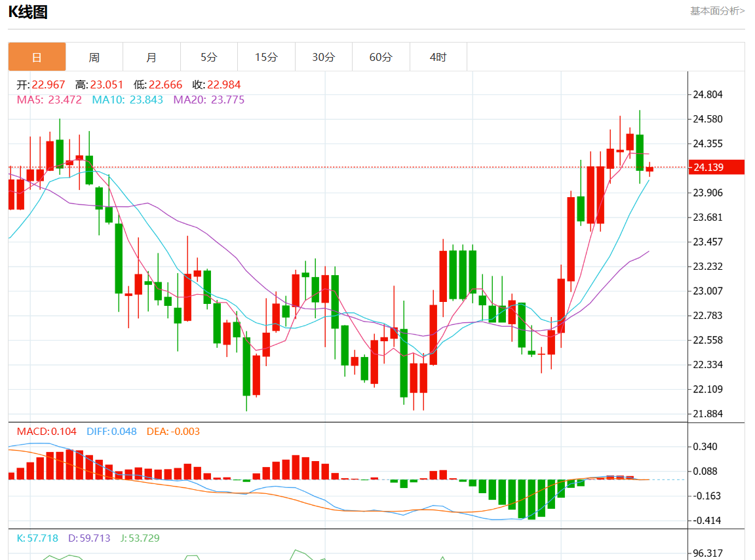Click the MACD: 0.104 value

47,431
